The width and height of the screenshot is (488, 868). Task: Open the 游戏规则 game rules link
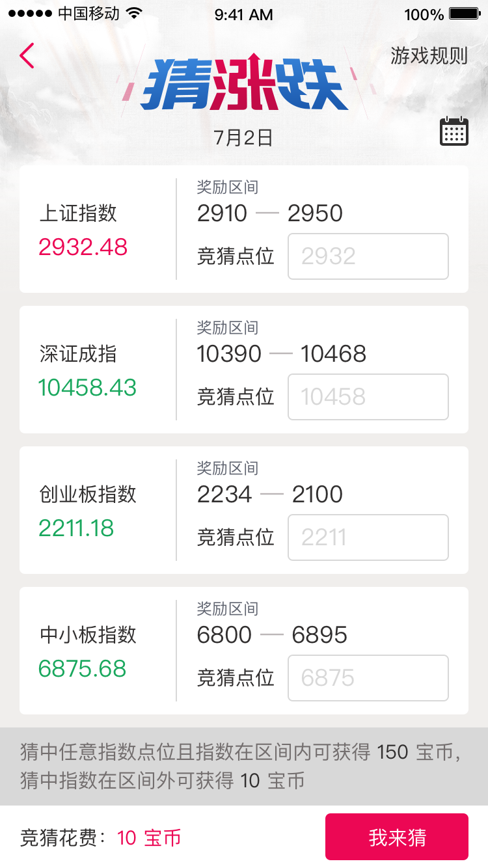coord(429,56)
